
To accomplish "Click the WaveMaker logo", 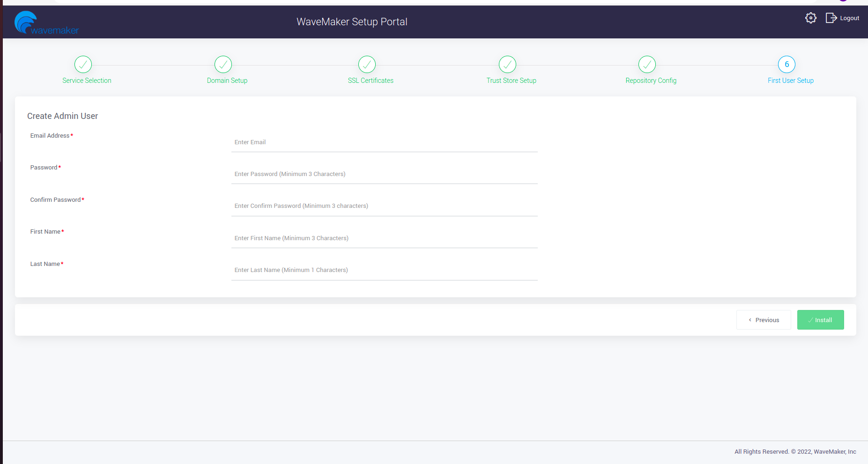I will coord(46,22).
